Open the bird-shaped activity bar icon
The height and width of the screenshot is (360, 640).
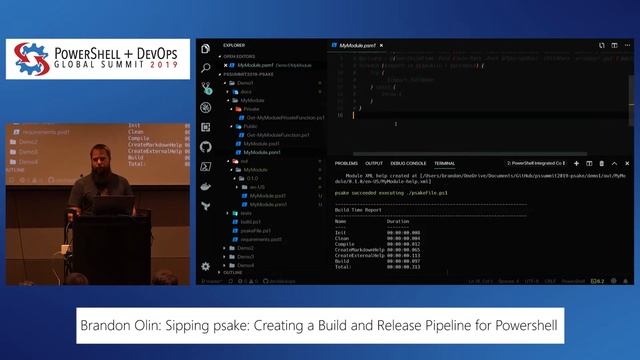pyautogui.click(x=206, y=206)
